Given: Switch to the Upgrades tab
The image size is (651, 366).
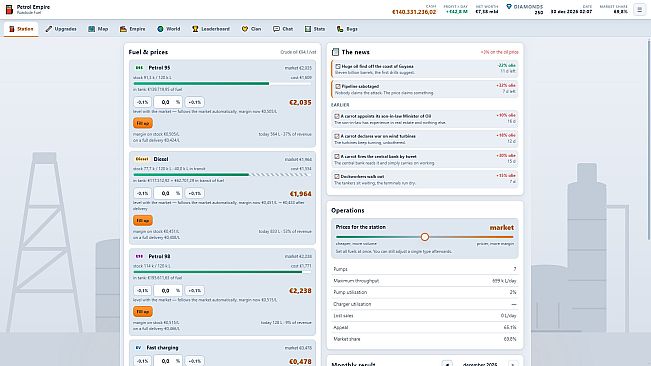Looking at the screenshot, I should (61, 29).
